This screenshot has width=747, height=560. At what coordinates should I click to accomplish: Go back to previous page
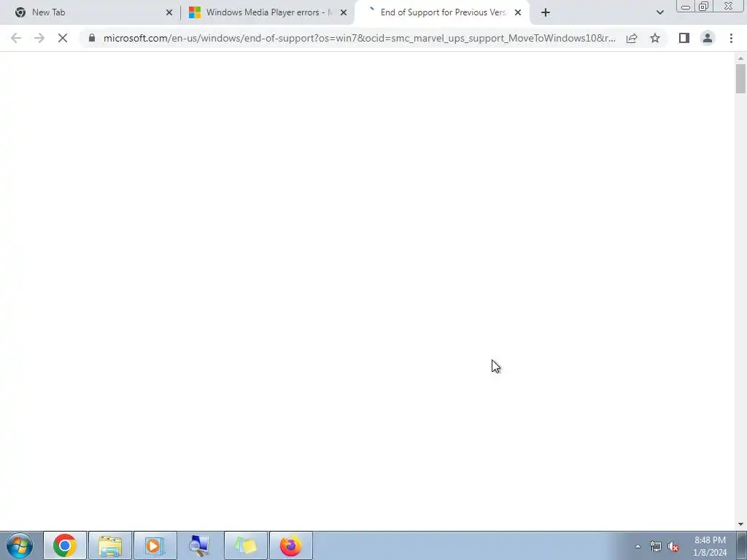pyautogui.click(x=16, y=38)
